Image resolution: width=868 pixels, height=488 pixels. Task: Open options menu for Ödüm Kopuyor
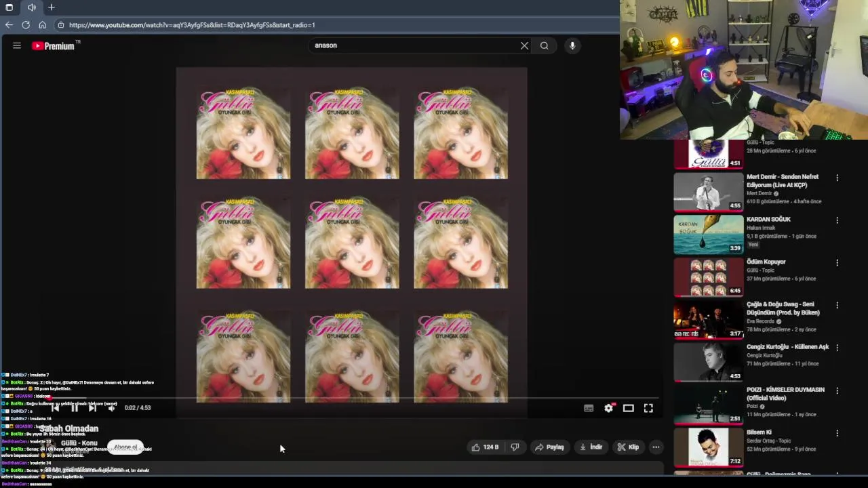click(x=837, y=262)
